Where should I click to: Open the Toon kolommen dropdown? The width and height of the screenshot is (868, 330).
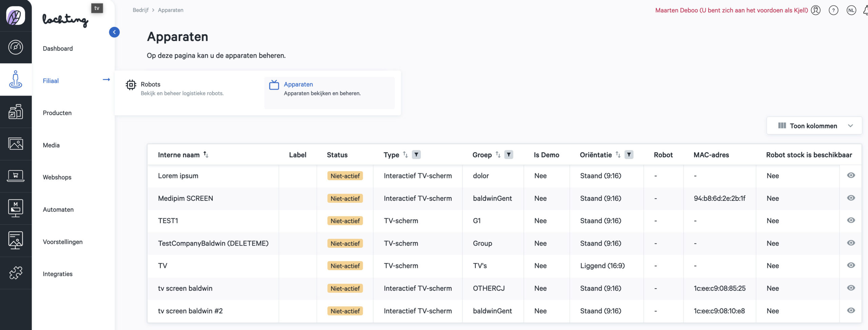814,126
